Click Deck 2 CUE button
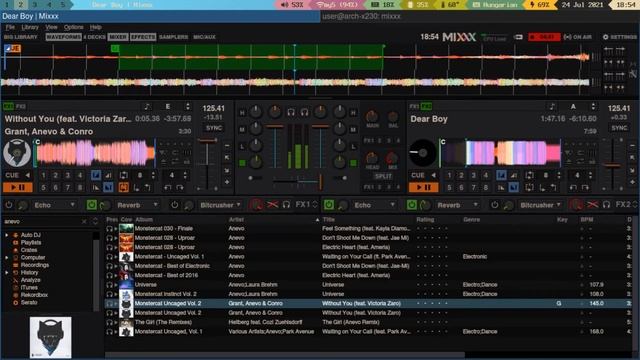640x360 pixels. click(x=418, y=176)
